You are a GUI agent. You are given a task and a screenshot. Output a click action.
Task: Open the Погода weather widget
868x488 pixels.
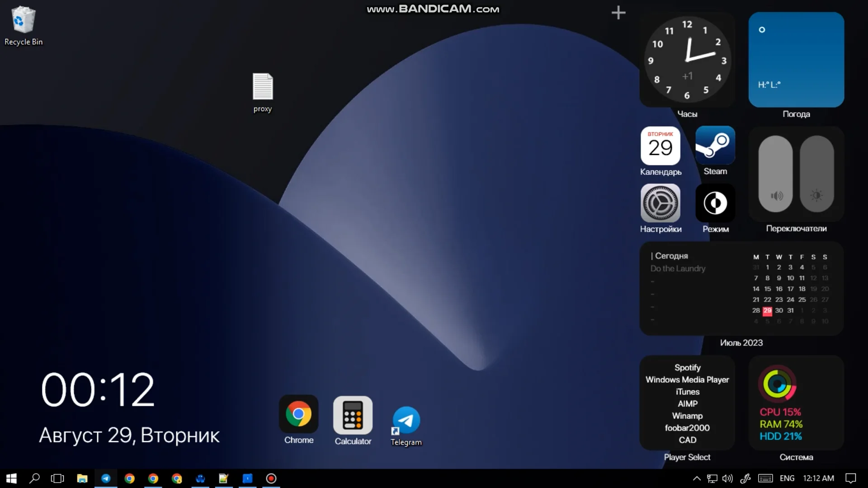click(x=796, y=60)
